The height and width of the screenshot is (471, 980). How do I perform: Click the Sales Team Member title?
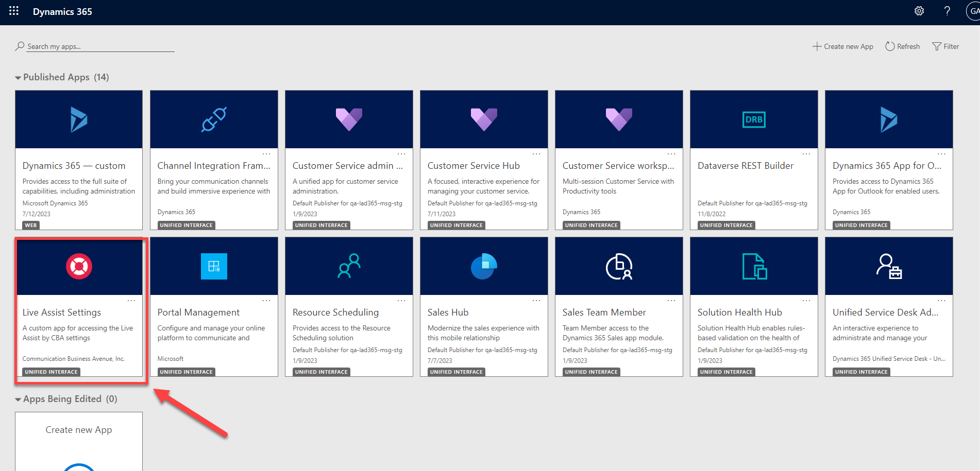point(604,312)
